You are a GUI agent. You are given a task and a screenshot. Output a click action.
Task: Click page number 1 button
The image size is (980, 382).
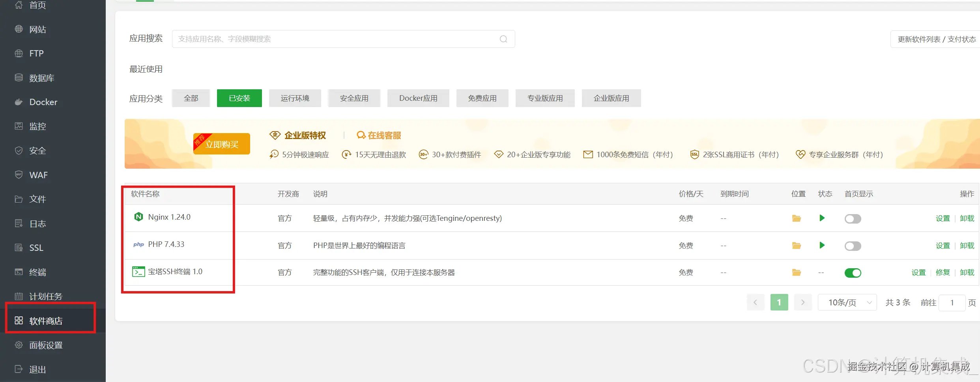(x=779, y=302)
